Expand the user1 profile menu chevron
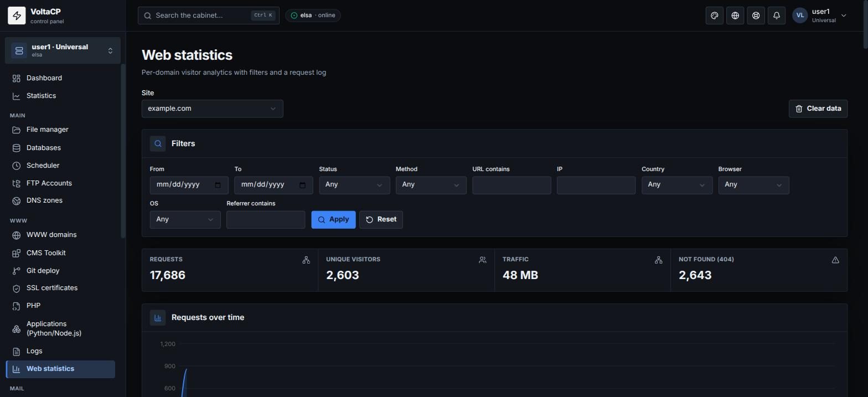This screenshot has height=397, width=868. [844, 16]
